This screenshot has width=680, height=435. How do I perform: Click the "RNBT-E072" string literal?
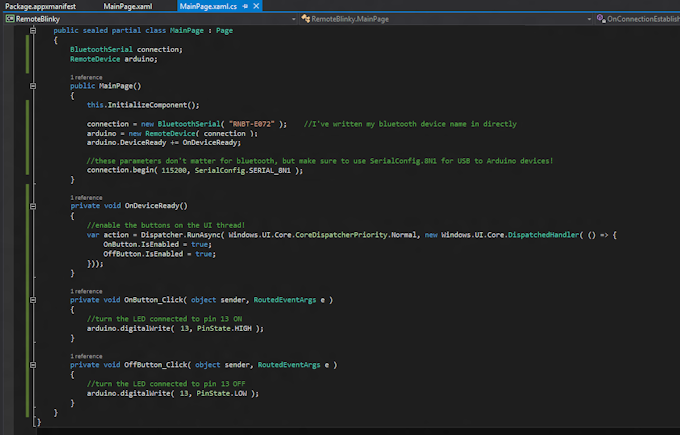[252, 124]
